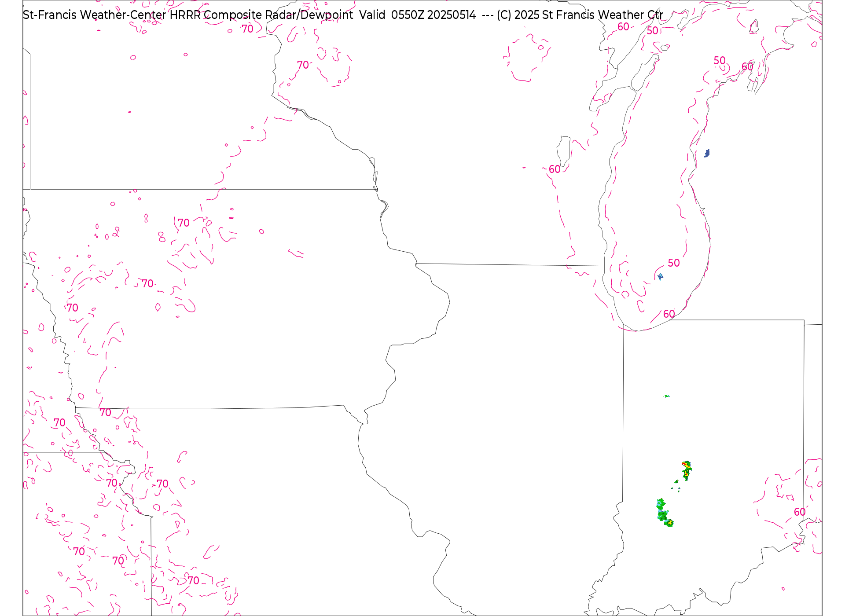Image resolution: width=845 pixels, height=616 pixels.
Task: Click the '70' dewpoint label in southeast Minnesota
Action: coord(303,65)
